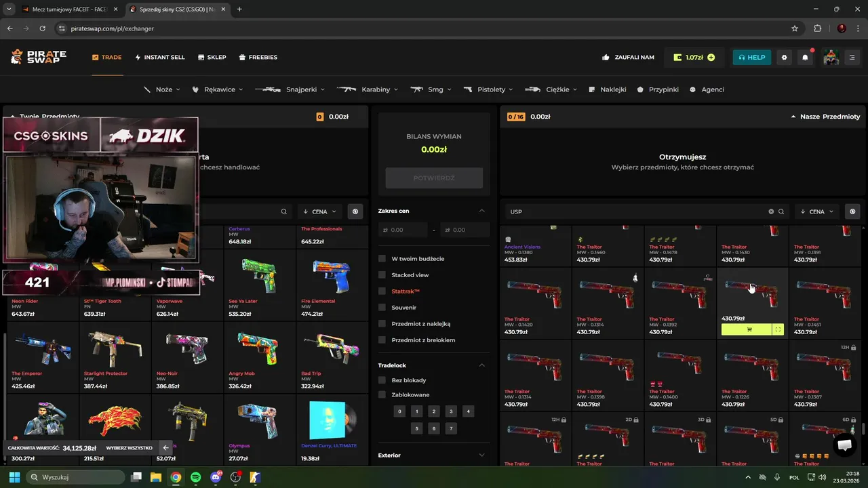Viewport: 868px width, 488px height.
Task: Select 'Ancient Visions' 453.83zł item
Action: 535,245
